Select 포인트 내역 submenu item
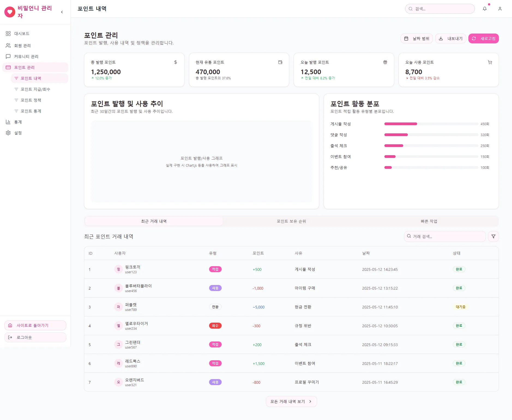Screen dimensions: 512x420 click(x=40, y=78)
